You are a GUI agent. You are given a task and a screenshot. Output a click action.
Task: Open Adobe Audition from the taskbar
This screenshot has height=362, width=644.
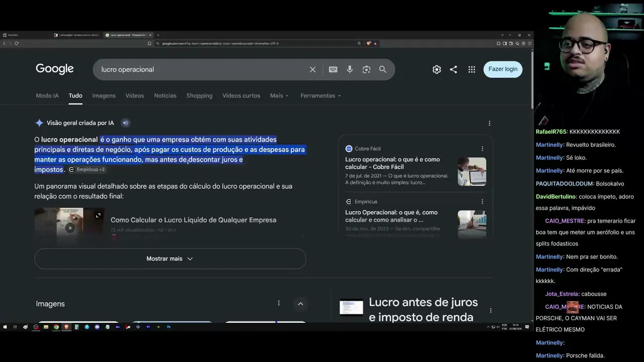tap(118, 327)
